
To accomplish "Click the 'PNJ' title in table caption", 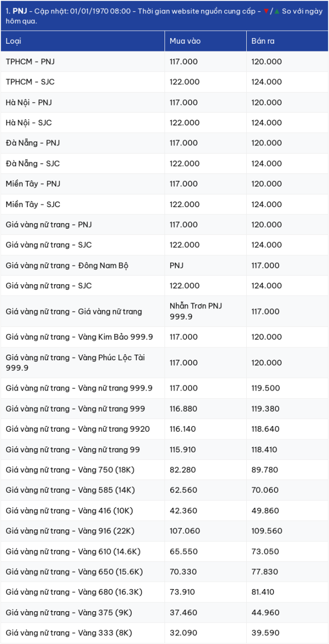I will 20,11.
